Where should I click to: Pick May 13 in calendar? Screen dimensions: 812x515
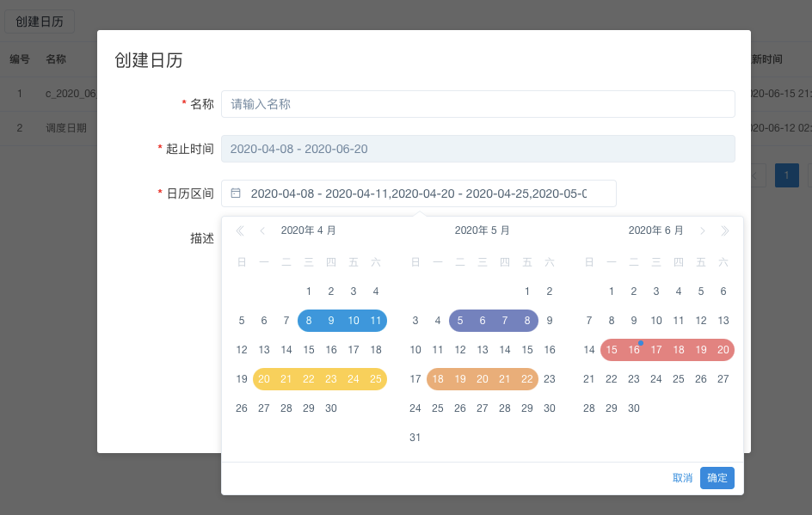(483, 350)
